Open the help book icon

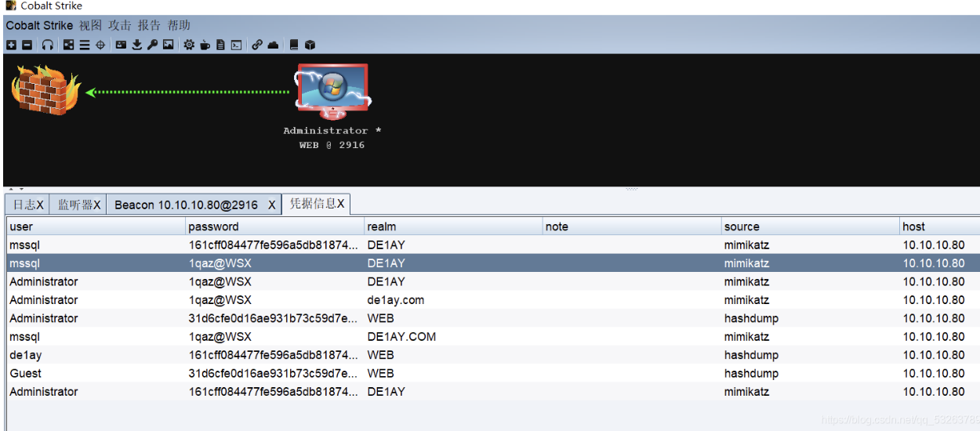pos(294,45)
